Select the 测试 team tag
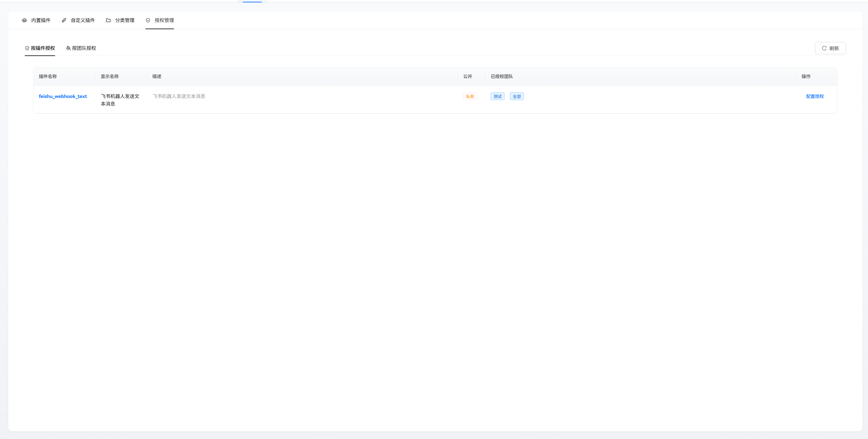Viewport: 868px width, 439px height. [497, 97]
